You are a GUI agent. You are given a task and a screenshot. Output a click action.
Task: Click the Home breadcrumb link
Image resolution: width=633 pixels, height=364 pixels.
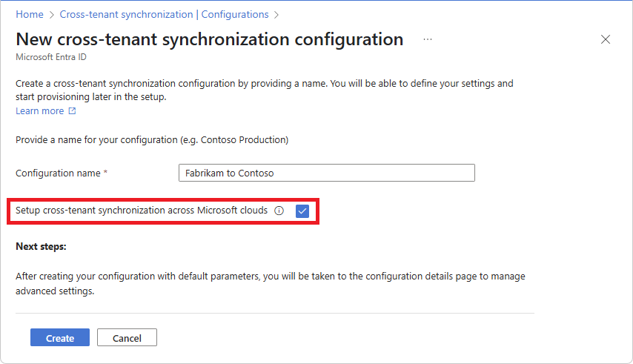tap(30, 14)
